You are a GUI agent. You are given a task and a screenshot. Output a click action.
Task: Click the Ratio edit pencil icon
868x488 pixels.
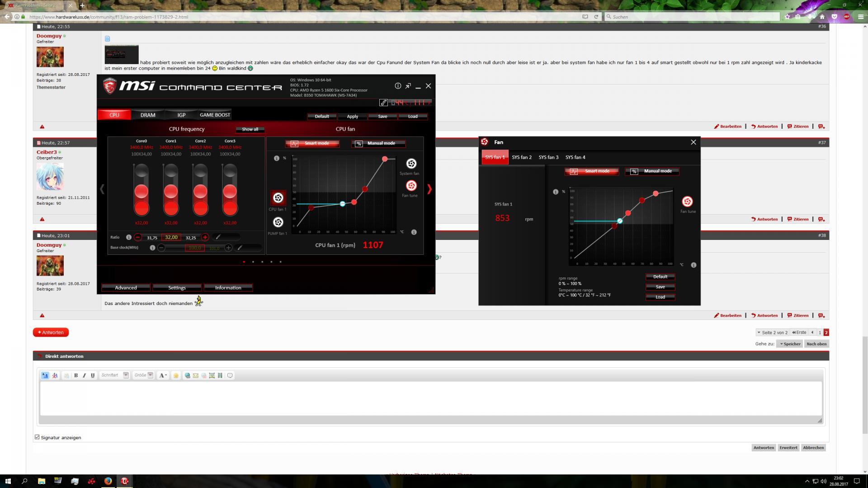point(218,237)
